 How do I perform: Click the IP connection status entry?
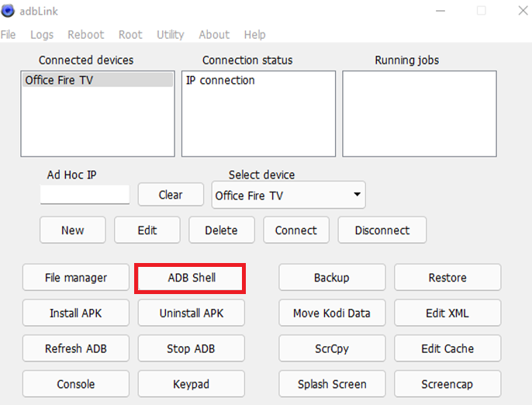220,81
